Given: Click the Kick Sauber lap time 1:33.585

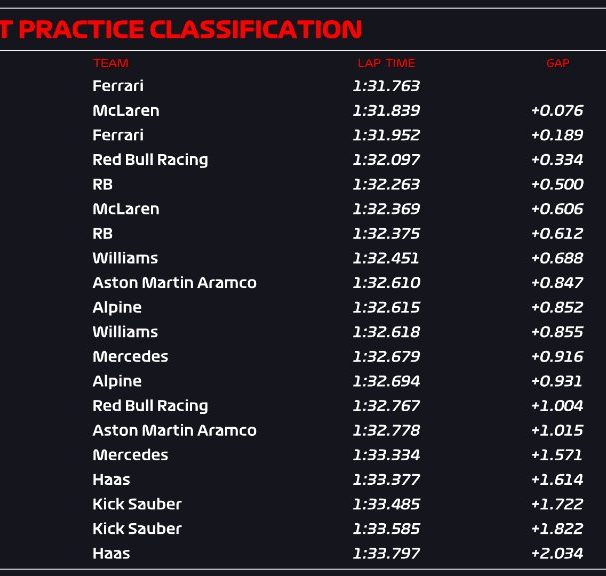Looking at the screenshot, I should (386, 529).
